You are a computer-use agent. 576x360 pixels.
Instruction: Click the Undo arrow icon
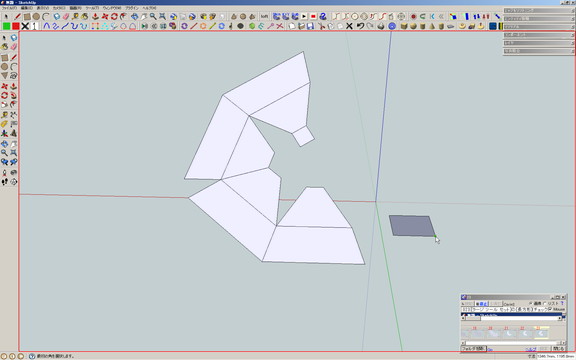click(360, 26)
